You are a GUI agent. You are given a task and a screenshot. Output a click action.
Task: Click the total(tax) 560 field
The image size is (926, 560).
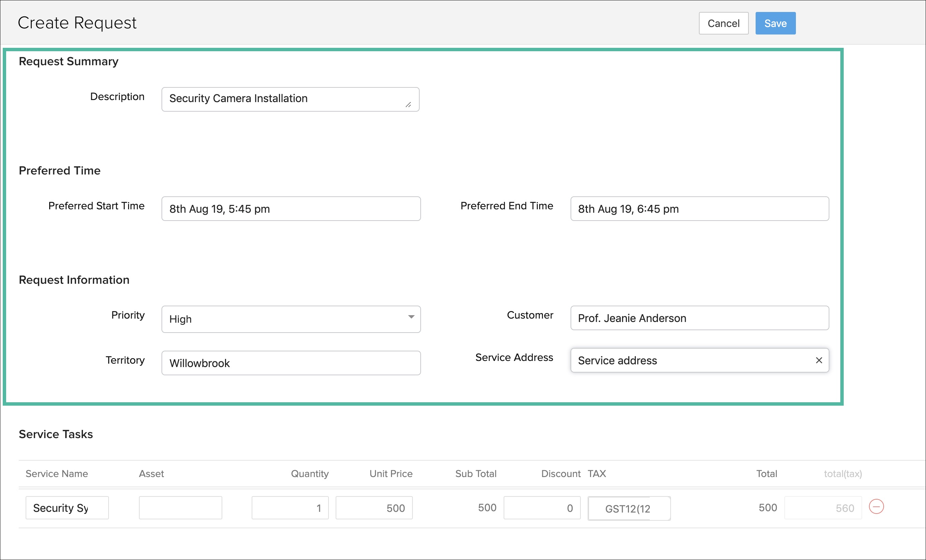point(822,508)
